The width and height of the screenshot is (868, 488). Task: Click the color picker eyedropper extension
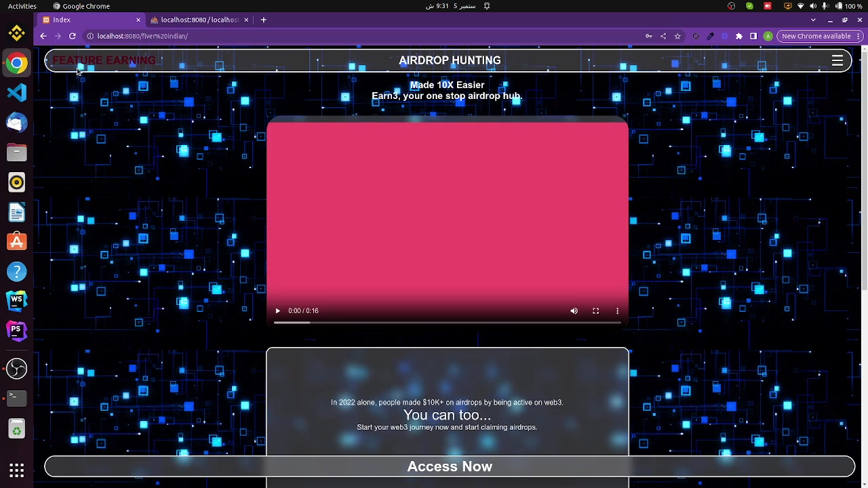pos(710,36)
